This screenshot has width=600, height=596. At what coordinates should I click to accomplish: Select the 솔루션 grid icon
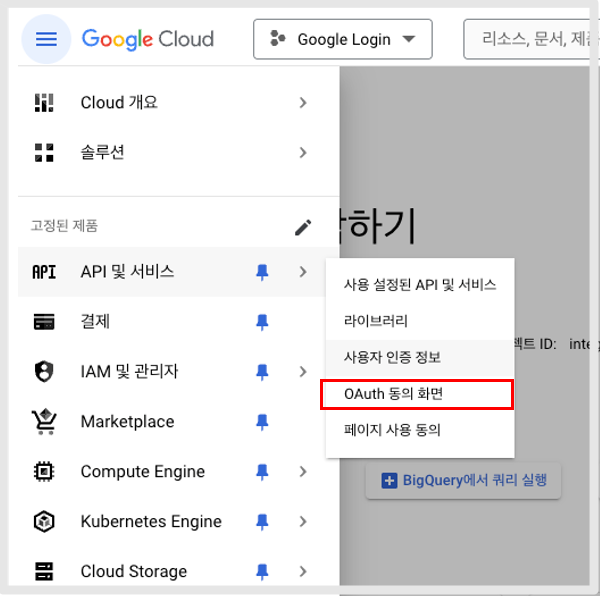tap(44, 153)
